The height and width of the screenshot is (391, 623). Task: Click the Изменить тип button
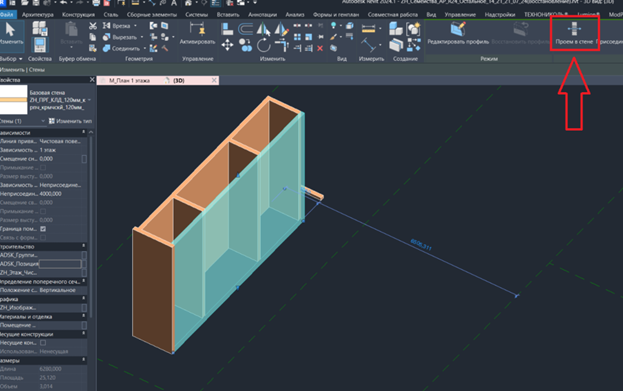[70, 121]
